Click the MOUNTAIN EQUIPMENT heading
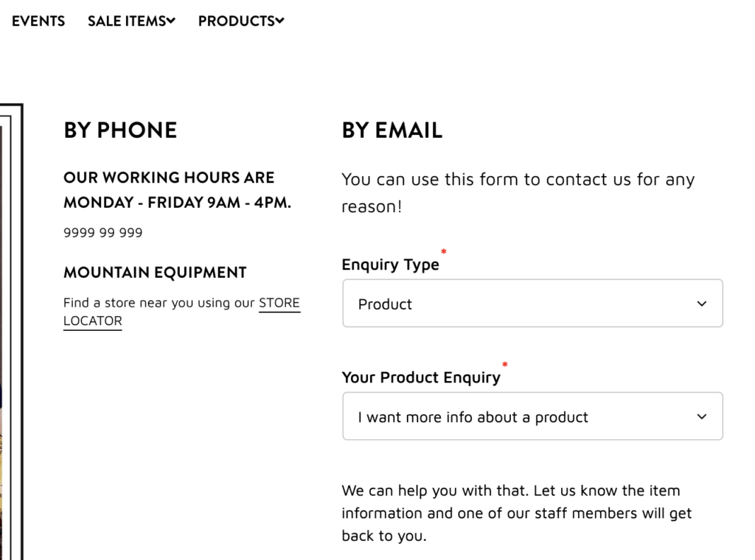The height and width of the screenshot is (560, 755). point(155,273)
